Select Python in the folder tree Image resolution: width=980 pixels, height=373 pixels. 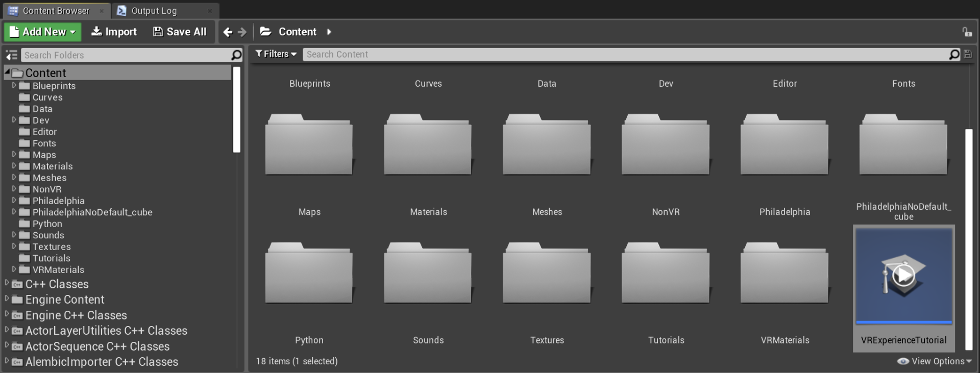47,223
